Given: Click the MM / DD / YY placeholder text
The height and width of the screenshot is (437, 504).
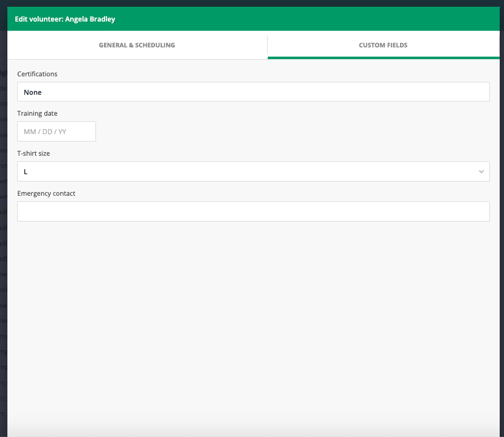Looking at the screenshot, I should point(45,132).
